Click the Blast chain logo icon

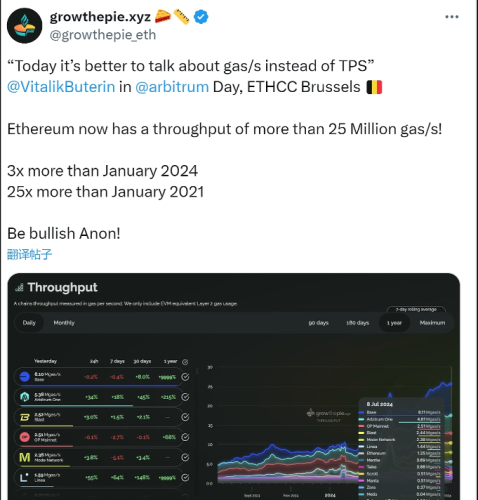click(x=25, y=417)
